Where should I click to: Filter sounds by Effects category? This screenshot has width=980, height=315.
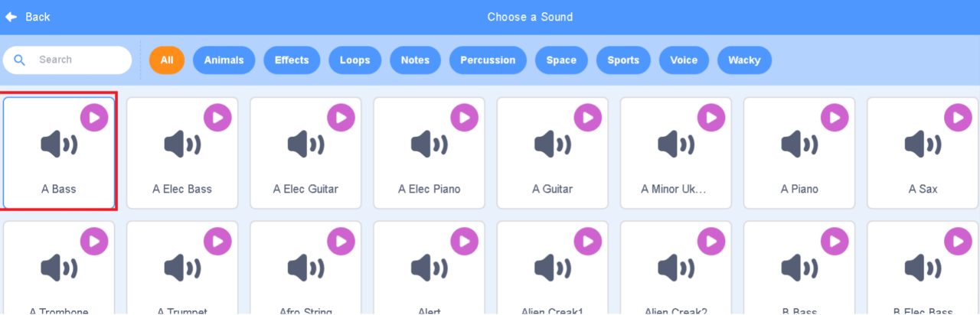292,60
